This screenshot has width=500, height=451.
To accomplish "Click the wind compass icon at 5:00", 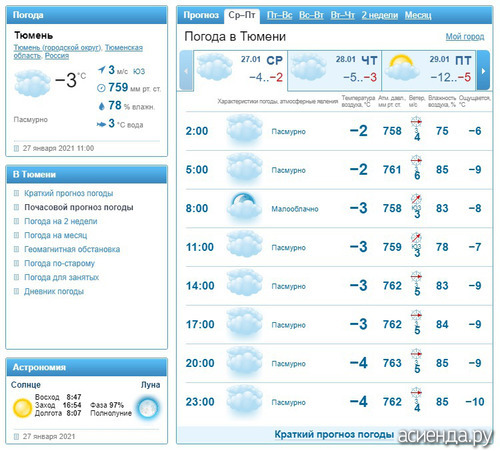I will (416, 160).
